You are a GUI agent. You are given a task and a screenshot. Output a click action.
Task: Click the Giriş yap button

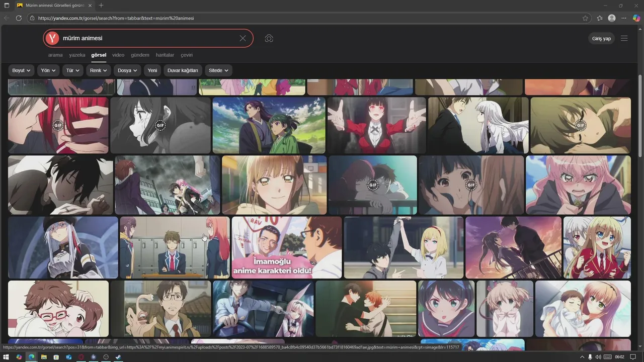(x=601, y=39)
